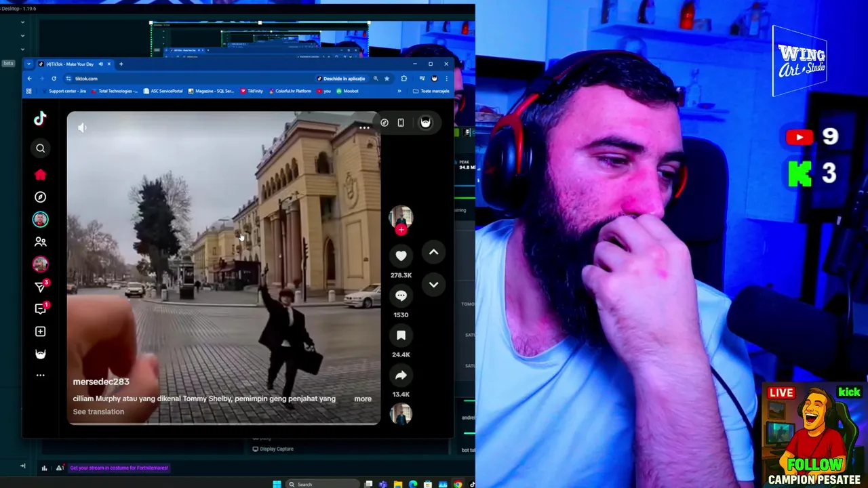The width and height of the screenshot is (868, 488).
Task: Share the video with arrow icon
Action: click(401, 375)
